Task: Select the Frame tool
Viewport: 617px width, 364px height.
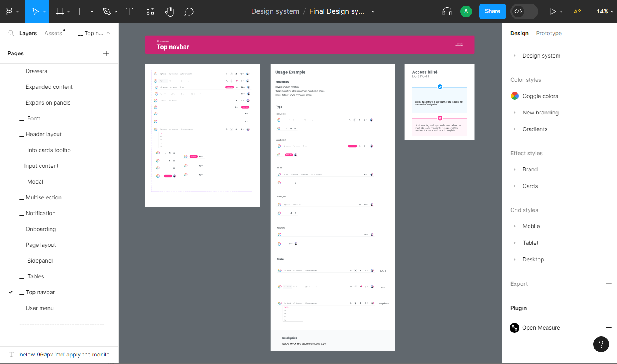Action: [60, 11]
